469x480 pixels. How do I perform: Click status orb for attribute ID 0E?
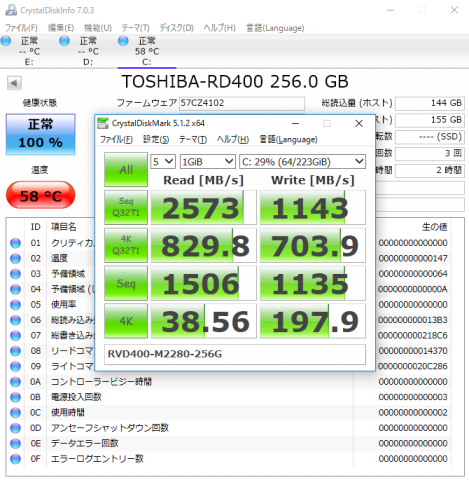tap(15, 443)
